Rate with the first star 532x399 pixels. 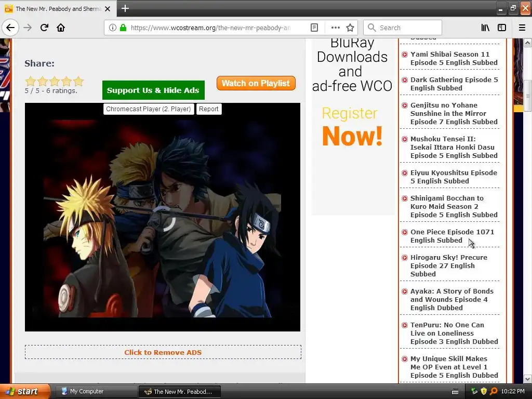point(31,81)
